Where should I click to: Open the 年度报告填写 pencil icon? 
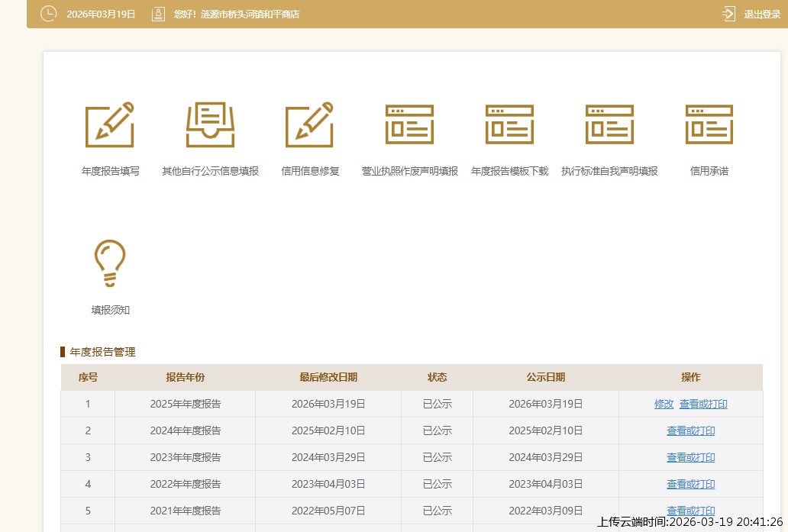(110, 124)
